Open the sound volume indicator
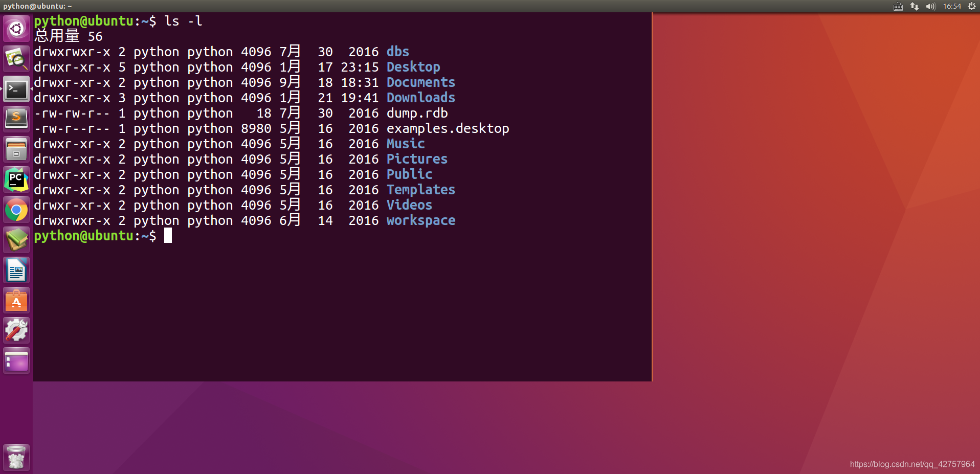Viewport: 980px width, 474px height. tap(930, 6)
